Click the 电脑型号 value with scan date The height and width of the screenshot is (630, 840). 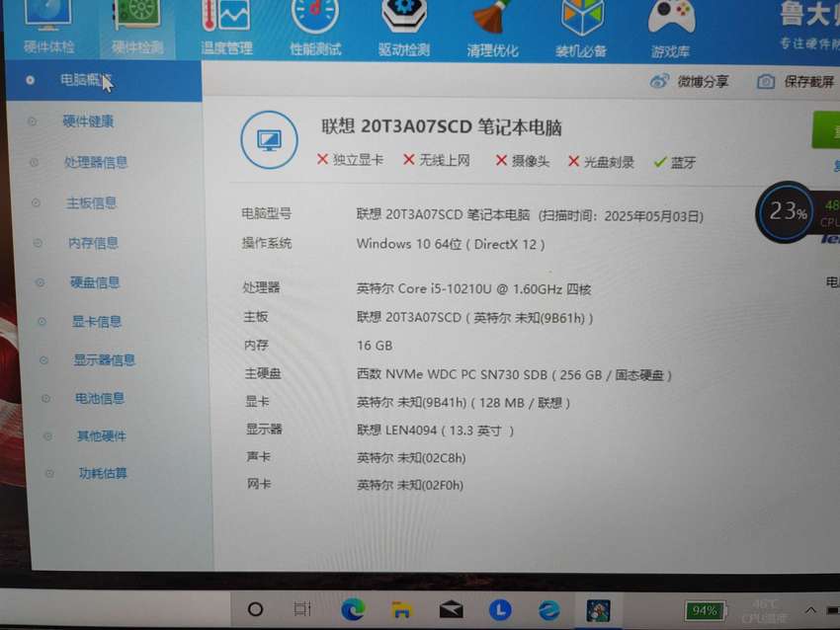click(530, 215)
